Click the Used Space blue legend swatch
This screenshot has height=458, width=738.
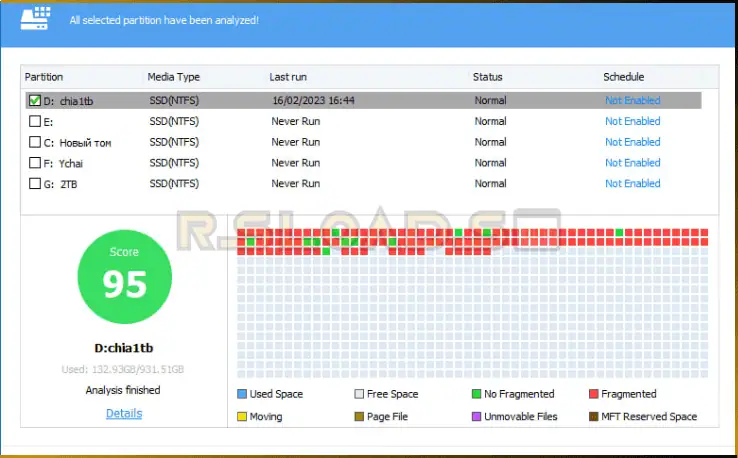pyautogui.click(x=242, y=394)
